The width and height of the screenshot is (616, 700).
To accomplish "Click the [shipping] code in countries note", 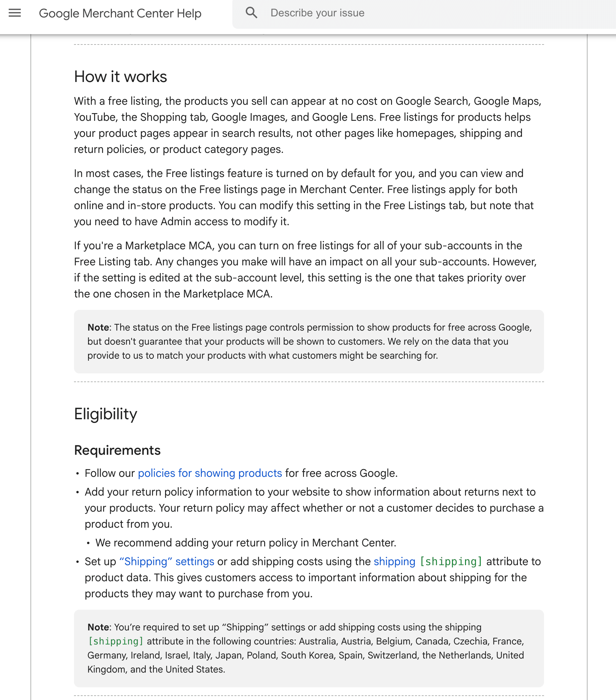I will click(x=115, y=641).
